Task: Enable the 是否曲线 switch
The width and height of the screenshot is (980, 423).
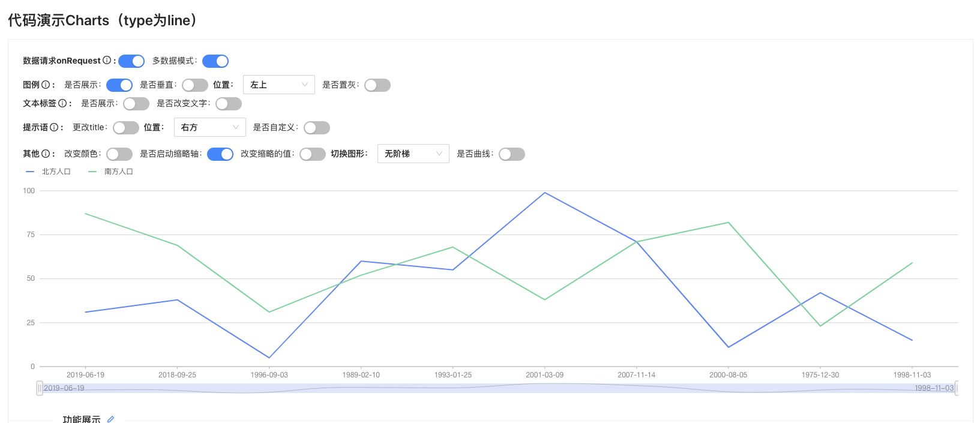Action: (x=512, y=154)
